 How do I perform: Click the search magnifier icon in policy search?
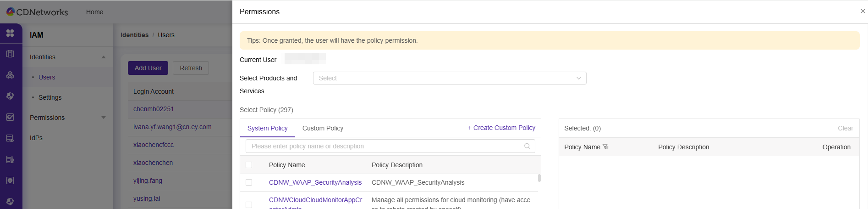pos(527,146)
